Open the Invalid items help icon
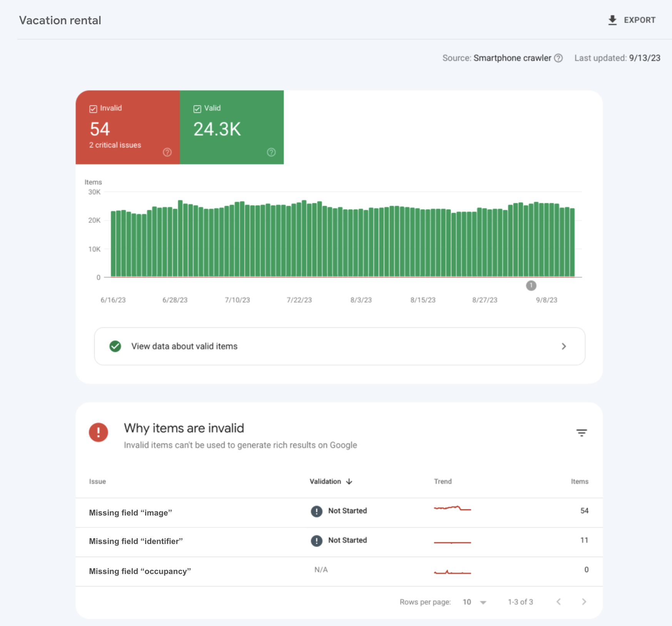Viewport: 672px width, 626px height. point(167,152)
